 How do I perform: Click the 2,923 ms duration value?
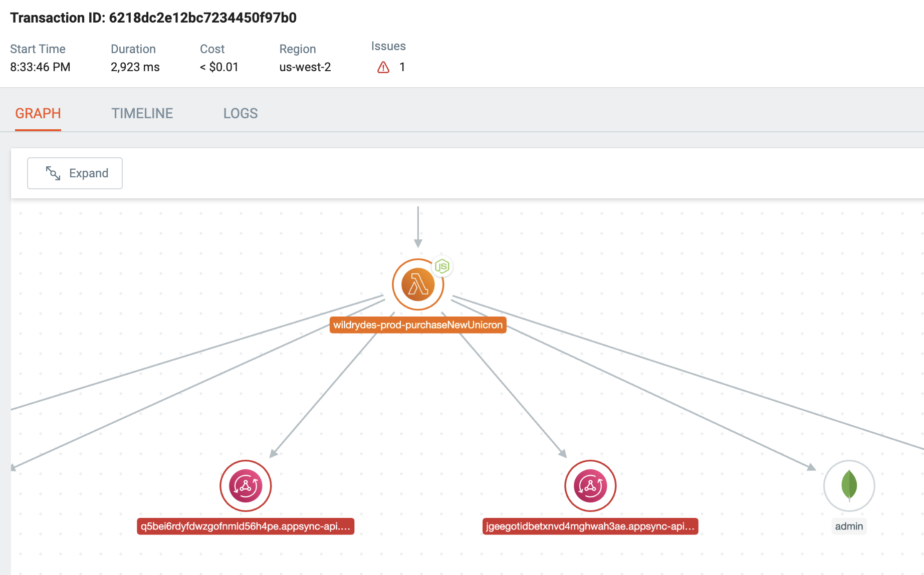coord(135,67)
